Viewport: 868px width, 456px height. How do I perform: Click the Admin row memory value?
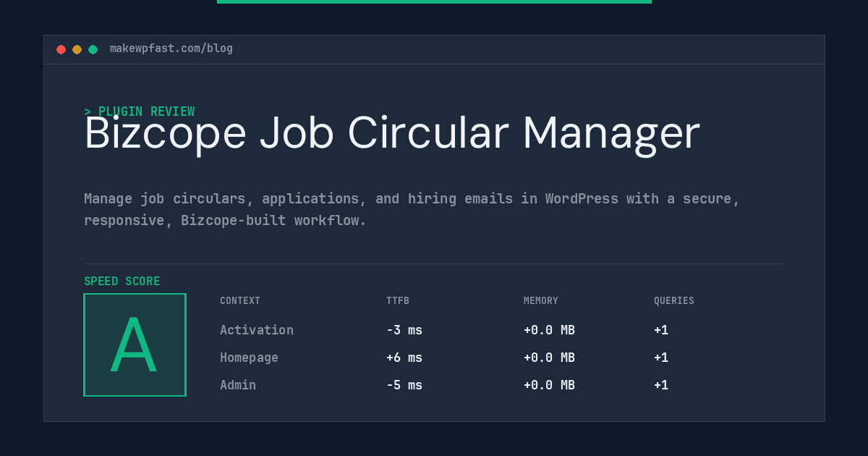pyautogui.click(x=549, y=385)
